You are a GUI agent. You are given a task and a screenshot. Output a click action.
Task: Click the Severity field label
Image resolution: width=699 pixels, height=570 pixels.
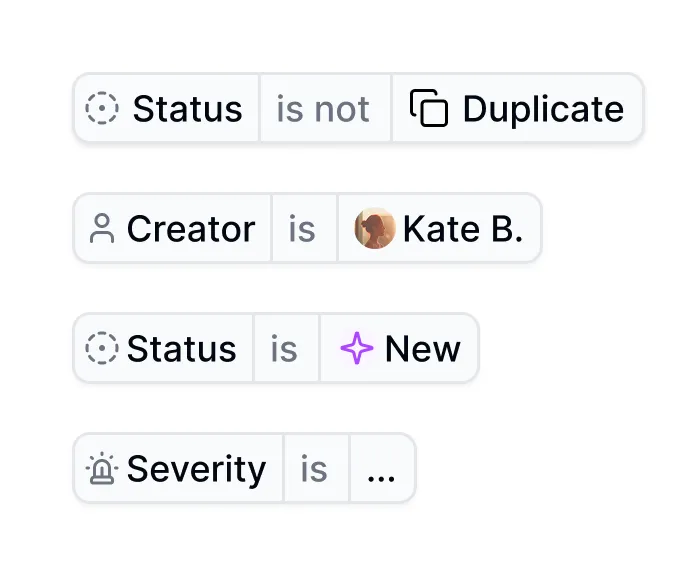tap(197, 469)
